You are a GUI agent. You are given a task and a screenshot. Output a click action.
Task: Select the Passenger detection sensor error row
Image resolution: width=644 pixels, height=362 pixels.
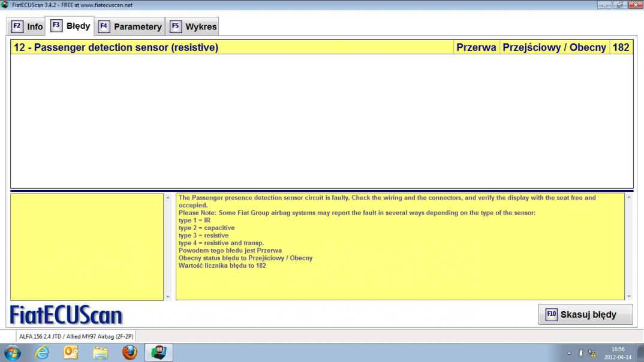[321, 47]
